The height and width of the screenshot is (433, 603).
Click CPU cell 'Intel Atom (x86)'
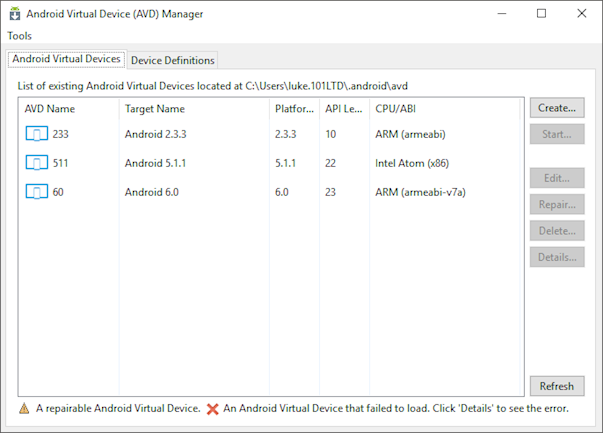(x=412, y=163)
